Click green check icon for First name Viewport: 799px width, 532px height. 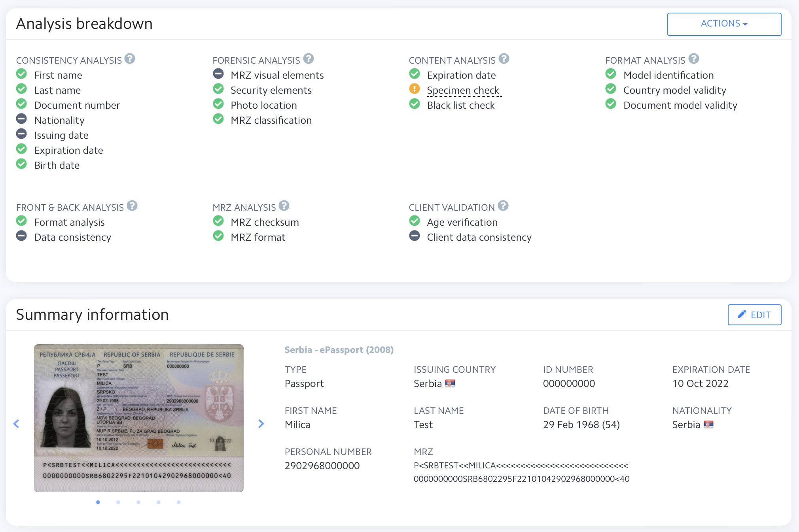[21, 74]
